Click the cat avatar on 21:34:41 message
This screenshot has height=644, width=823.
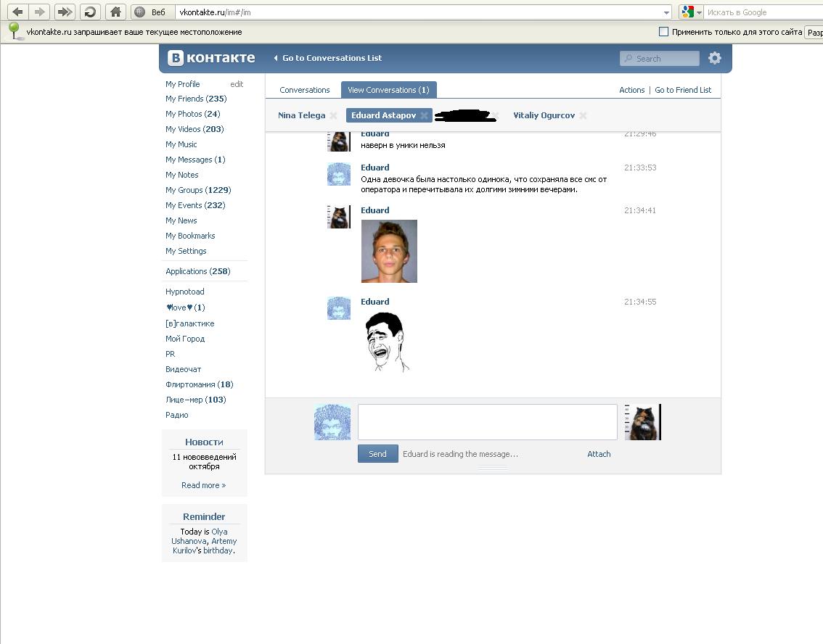pyautogui.click(x=338, y=217)
